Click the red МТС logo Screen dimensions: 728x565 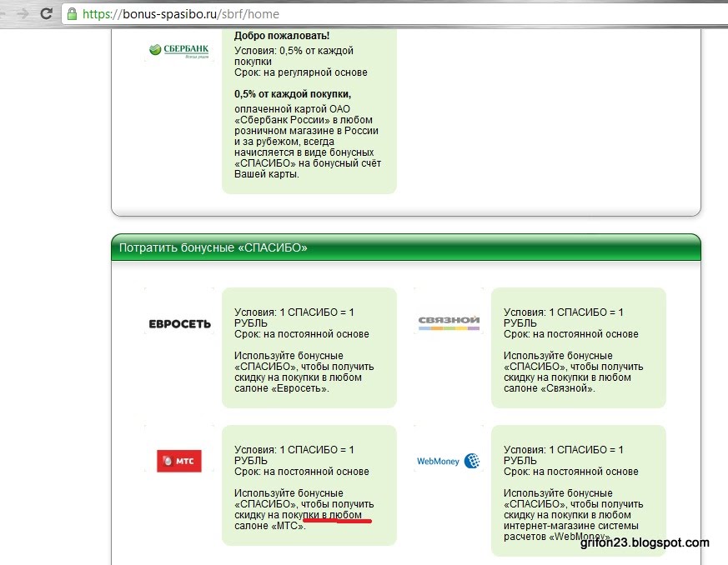179,461
